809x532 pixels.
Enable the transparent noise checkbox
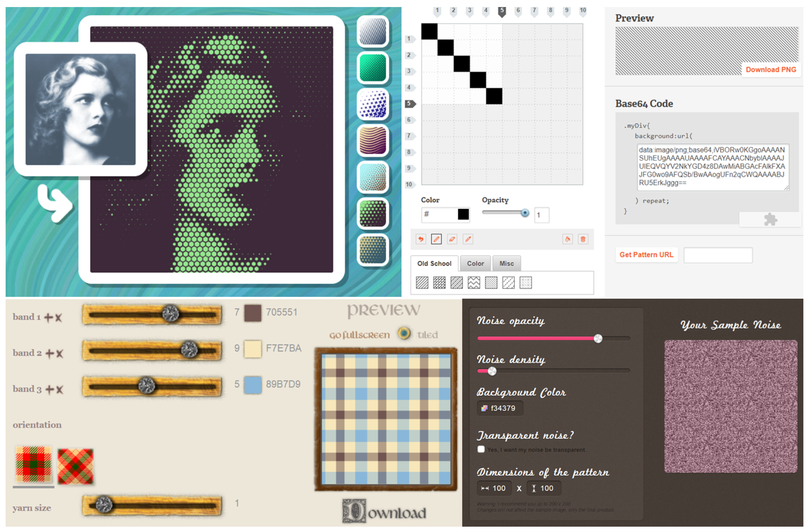click(x=481, y=449)
